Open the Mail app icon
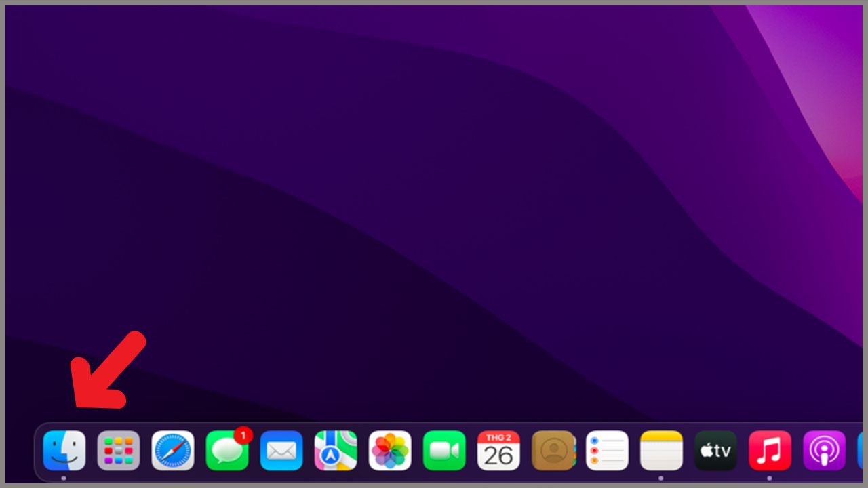The width and height of the screenshot is (868, 488). coord(281,451)
